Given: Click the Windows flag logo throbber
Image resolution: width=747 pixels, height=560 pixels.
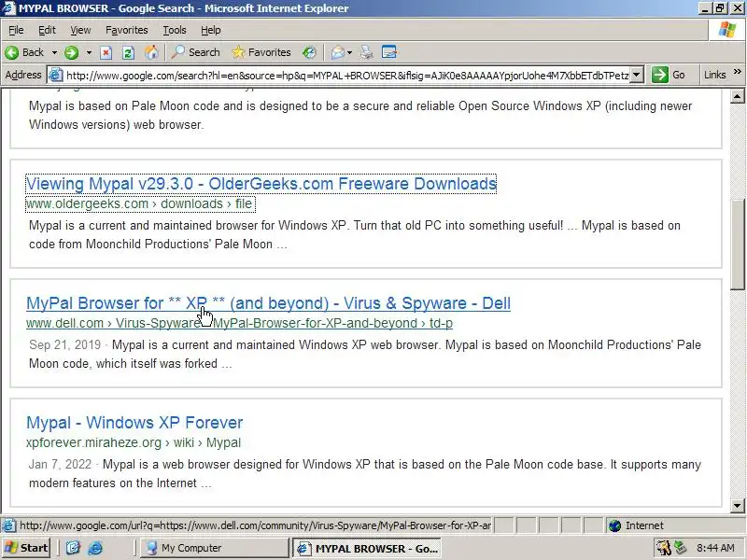Looking at the screenshot, I should (x=727, y=30).
